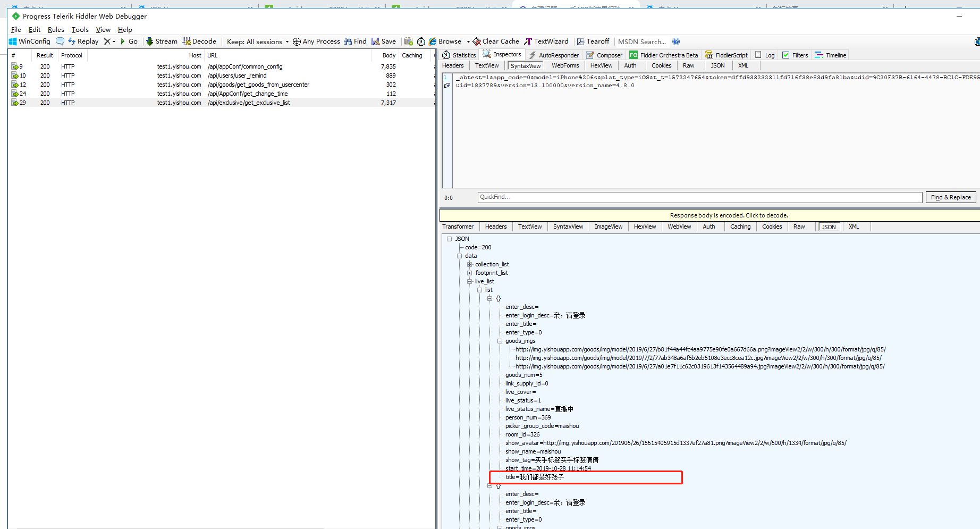Click the Any Process target icon

pos(297,41)
